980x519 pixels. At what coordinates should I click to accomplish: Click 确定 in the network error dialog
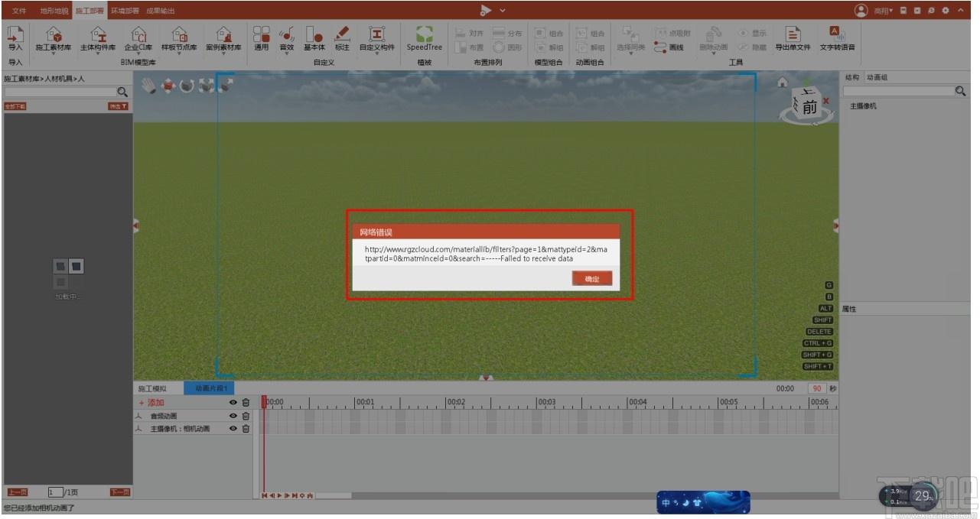[x=592, y=279]
